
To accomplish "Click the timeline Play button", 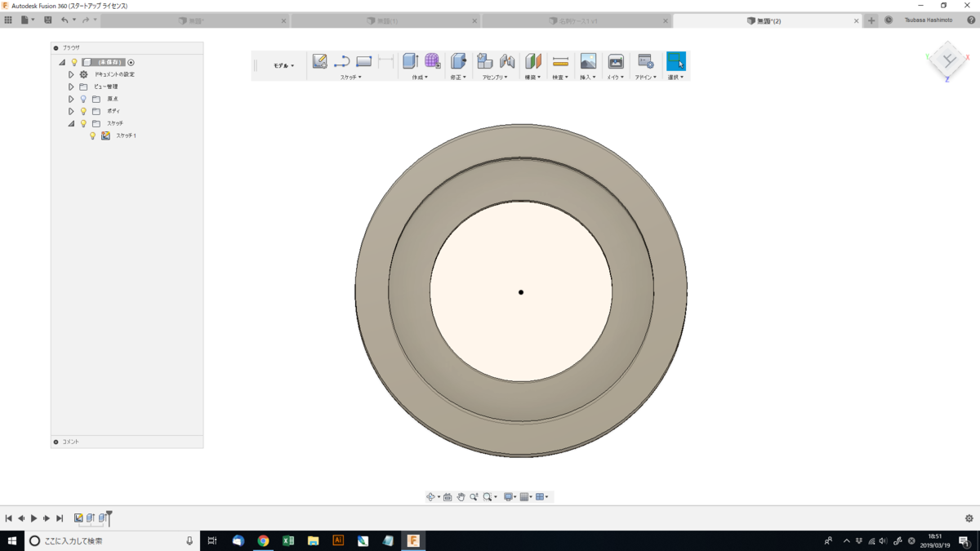I will pos(33,518).
